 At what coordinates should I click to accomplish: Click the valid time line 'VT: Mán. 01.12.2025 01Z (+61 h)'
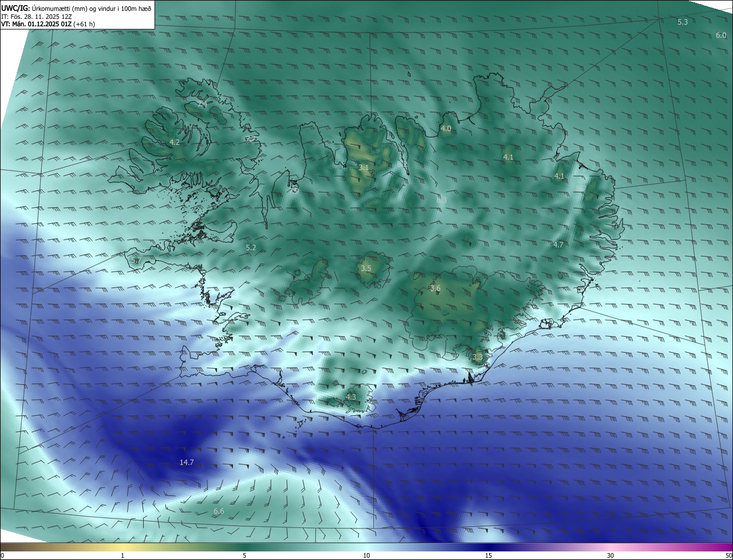(x=48, y=24)
